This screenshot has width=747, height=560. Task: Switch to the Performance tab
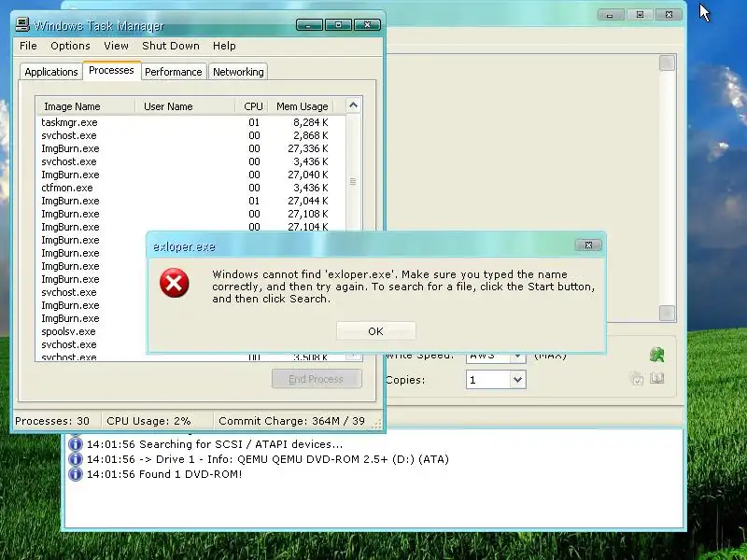pyautogui.click(x=174, y=72)
